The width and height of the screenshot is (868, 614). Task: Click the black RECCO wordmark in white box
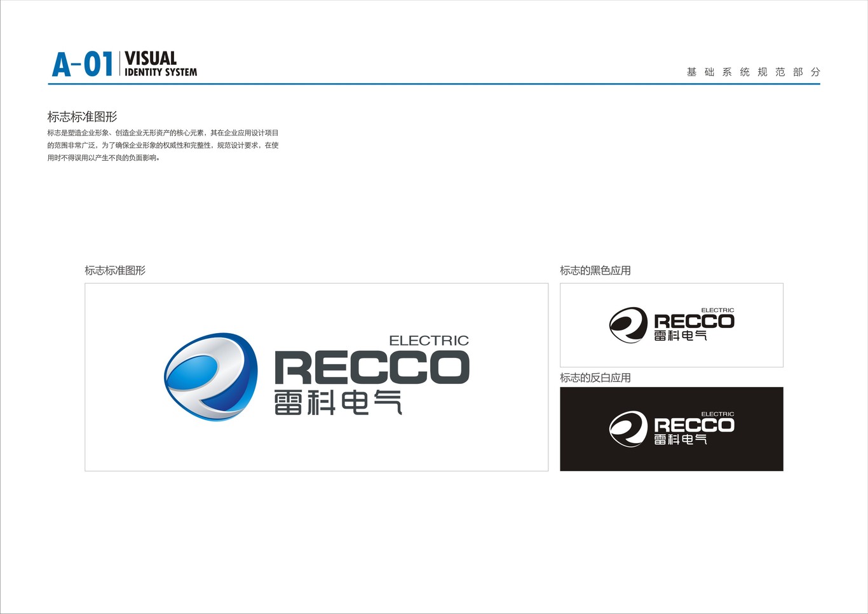[694, 322]
